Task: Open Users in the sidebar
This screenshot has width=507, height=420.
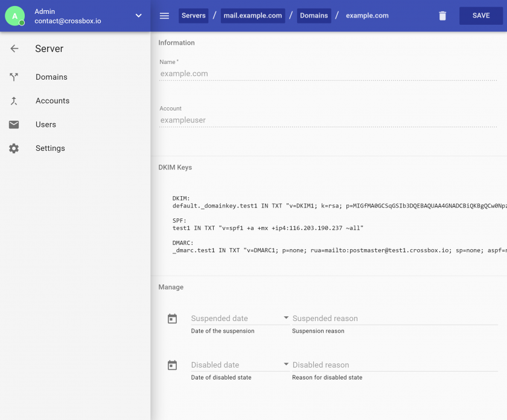Action: pyautogui.click(x=46, y=124)
